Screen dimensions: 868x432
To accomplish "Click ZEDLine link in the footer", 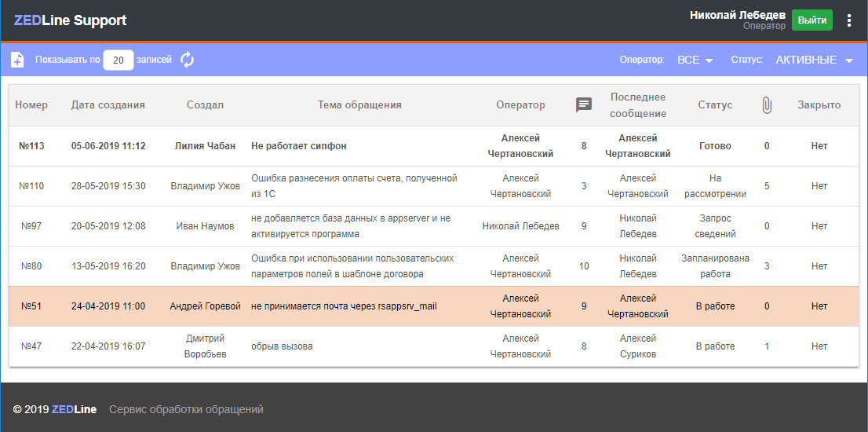I will [74, 409].
